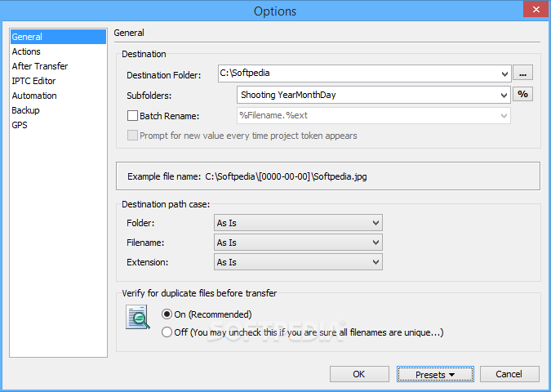Viewport: 551px width, 392px height.
Task: Click the browse folder ellipsis button
Action: click(522, 73)
